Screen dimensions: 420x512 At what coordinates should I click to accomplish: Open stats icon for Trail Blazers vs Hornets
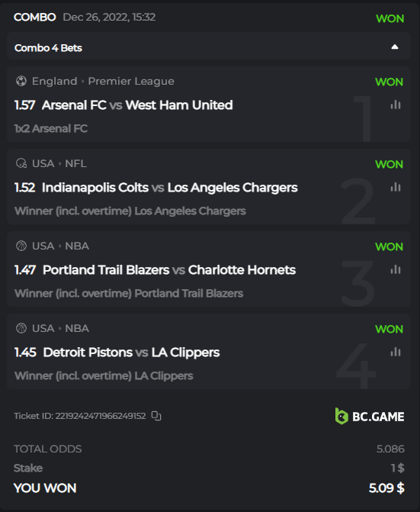(396, 269)
